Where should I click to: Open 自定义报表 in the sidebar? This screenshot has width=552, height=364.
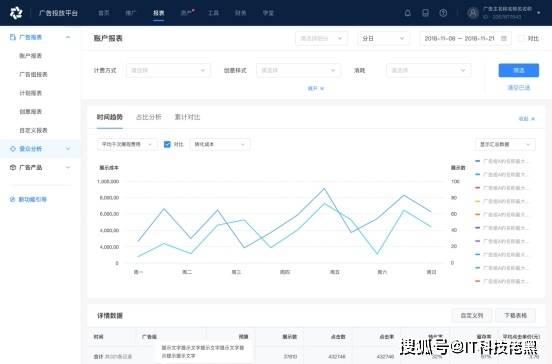[x=33, y=130]
